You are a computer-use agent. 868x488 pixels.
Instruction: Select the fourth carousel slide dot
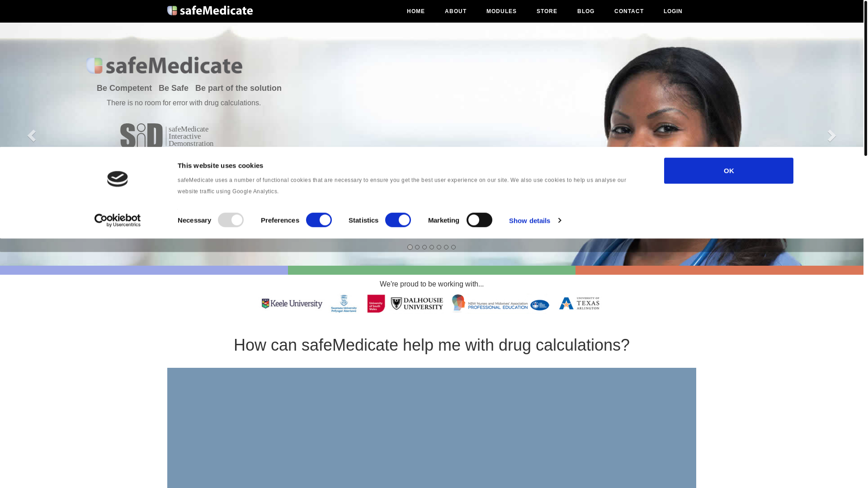[432, 247]
